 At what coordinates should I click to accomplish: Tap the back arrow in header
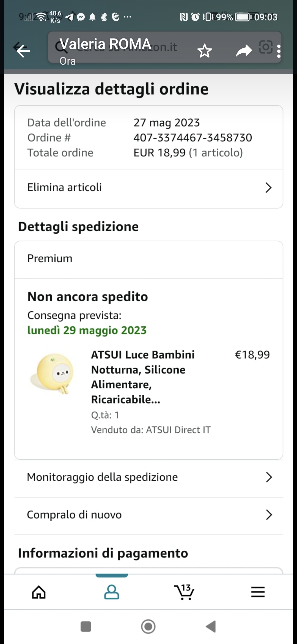[x=23, y=51]
